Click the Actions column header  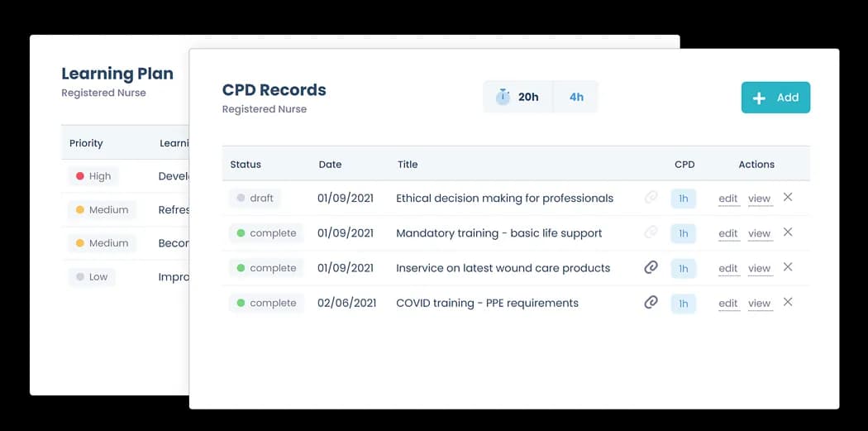click(756, 165)
